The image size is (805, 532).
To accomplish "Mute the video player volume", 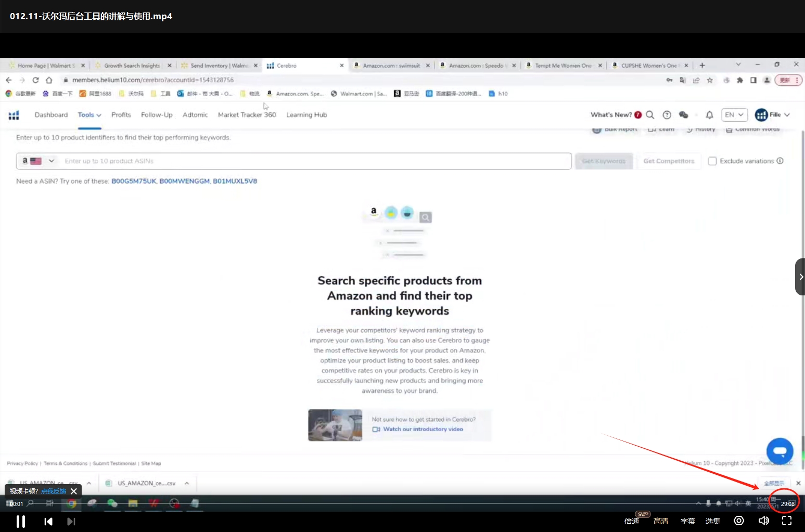I will [763, 521].
